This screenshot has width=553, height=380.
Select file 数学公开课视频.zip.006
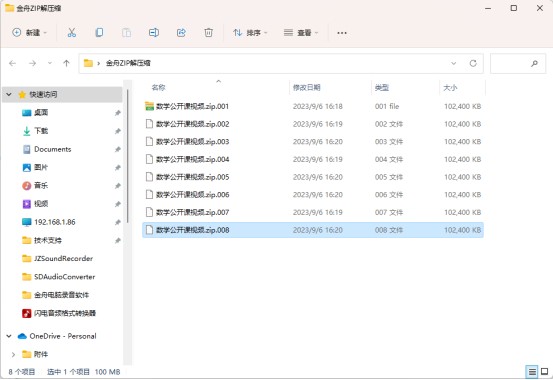point(193,194)
